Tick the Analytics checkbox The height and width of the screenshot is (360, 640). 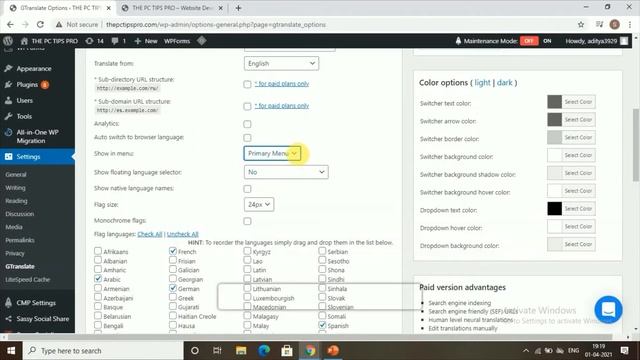click(247, 124)
